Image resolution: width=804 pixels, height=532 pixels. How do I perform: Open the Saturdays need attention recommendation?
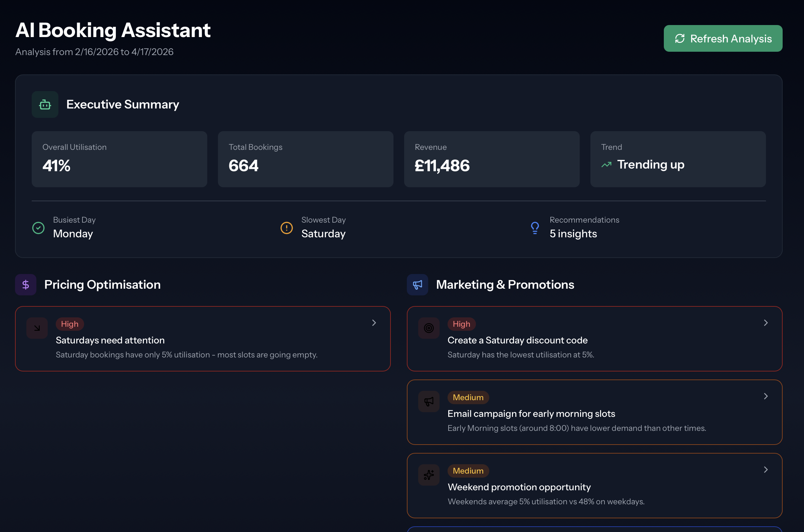pyautogui.click(x=203, y=339)
